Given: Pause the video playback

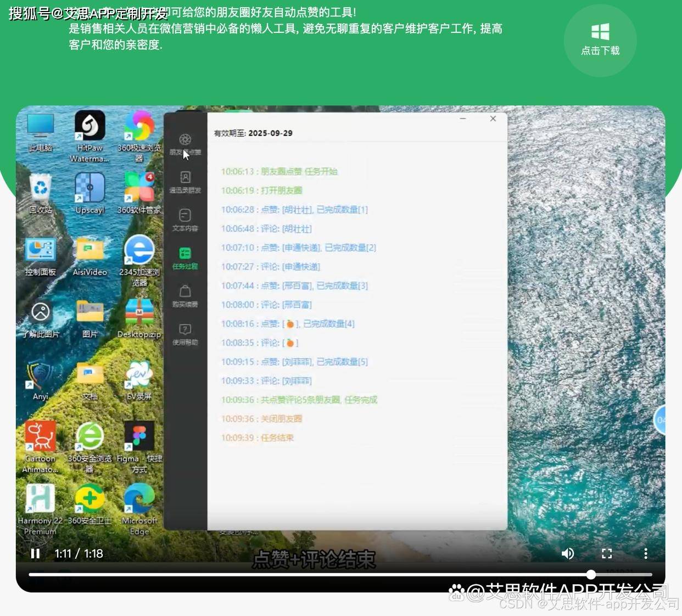Looking at the screenshot, I should 35,553.
